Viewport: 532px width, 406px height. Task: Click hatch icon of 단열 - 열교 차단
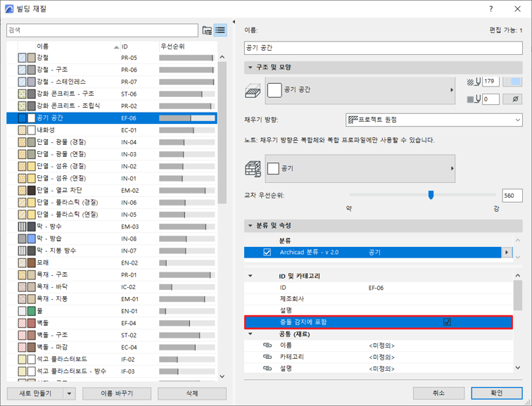[22, 190]
